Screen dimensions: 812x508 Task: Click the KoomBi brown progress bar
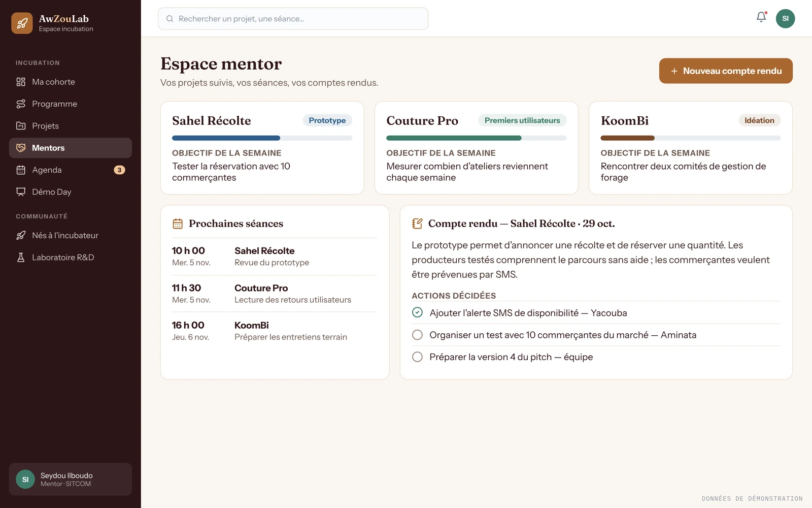[627, 138]
